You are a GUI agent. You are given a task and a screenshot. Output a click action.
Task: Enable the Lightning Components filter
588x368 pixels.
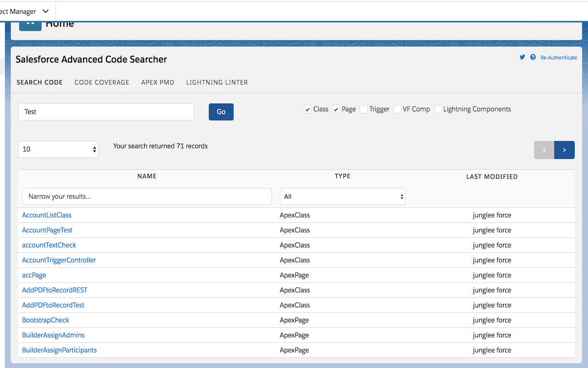(437, 109)
